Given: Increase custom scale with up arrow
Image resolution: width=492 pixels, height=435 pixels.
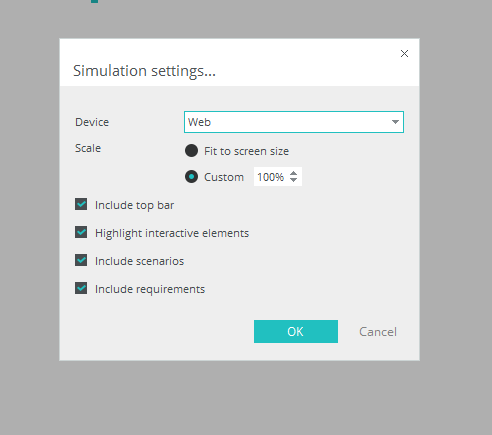Looking at the screenshot, I should click(x=293, y=173).
